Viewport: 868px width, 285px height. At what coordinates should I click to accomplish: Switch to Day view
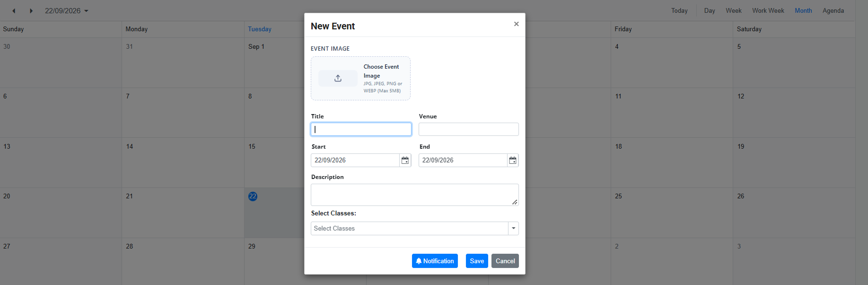coord(710,11)
